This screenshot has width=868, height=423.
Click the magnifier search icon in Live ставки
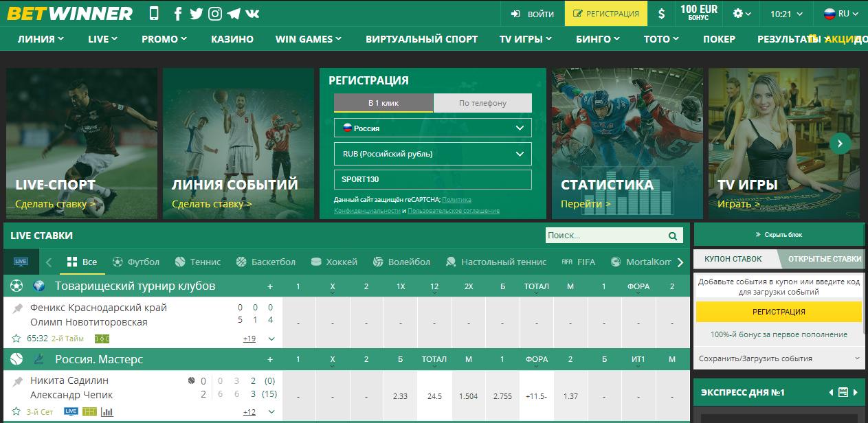(x=673, y=236)
